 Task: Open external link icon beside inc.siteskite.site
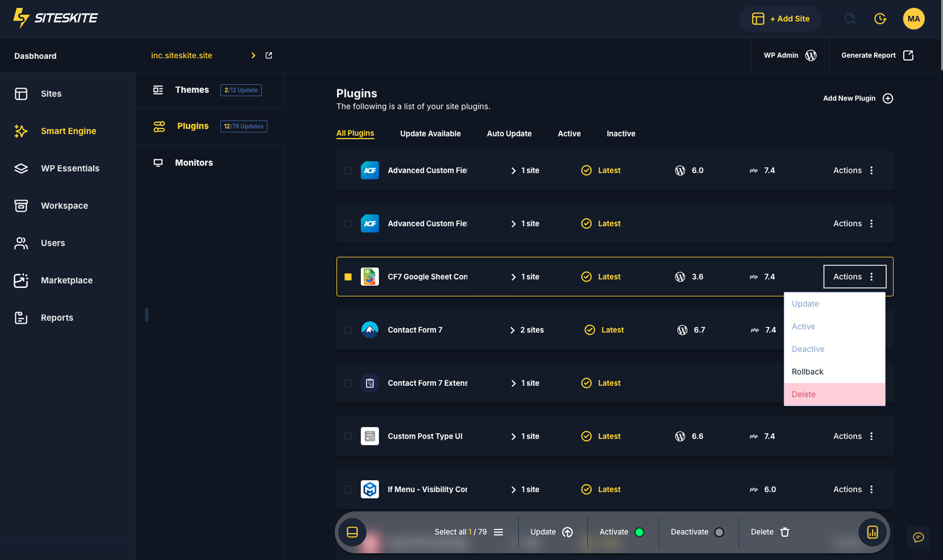click(269, 55)
